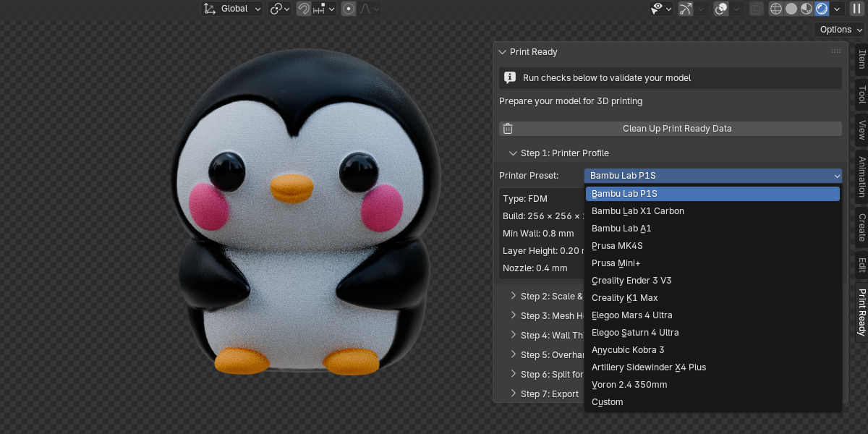The width and height of the screenshot is (868, 434).
Task: Toggle proportional editing icon
Action: [x=349, y=9]
